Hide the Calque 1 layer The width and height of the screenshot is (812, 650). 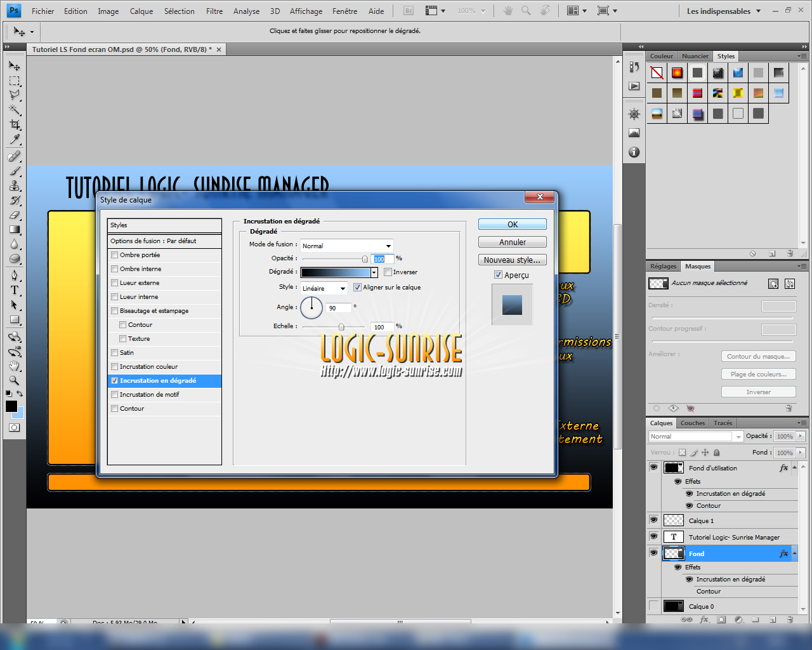653,520
